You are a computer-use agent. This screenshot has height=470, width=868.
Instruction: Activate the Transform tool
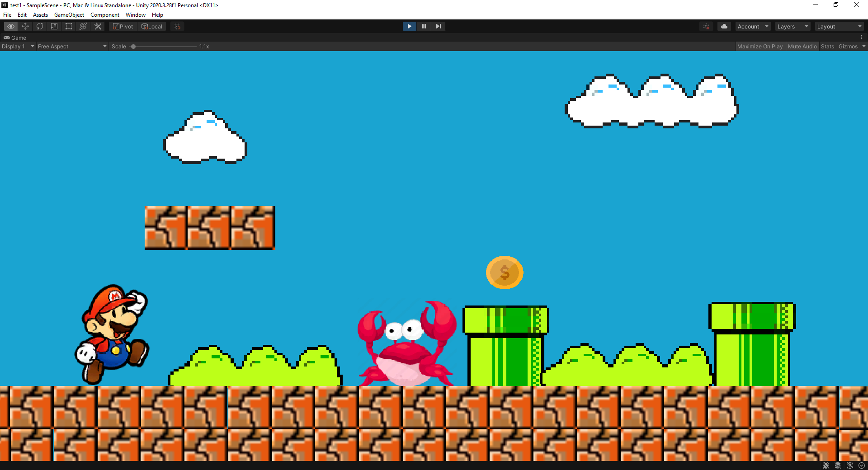click(83, 26)
